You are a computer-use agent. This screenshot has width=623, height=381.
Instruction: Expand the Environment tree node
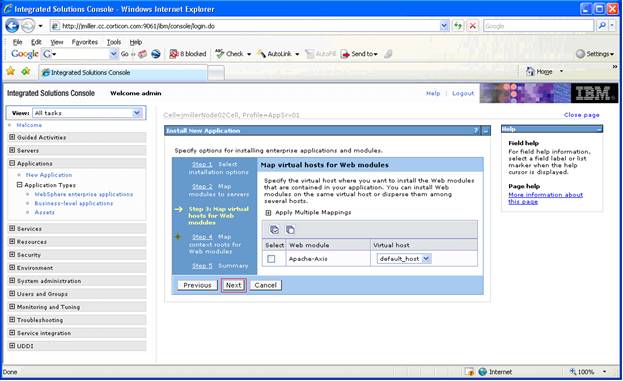coord(12,268)
